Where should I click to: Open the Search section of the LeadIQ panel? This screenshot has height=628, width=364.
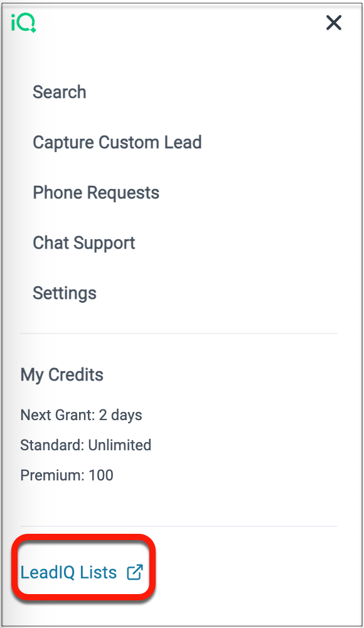click(x=60, y=92)
